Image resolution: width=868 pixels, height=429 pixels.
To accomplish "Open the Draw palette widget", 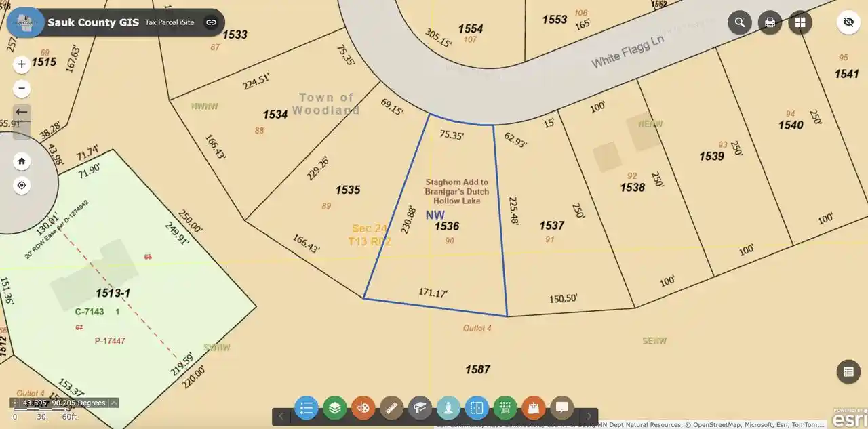I will pyautogui.click(x=363, y=408).
